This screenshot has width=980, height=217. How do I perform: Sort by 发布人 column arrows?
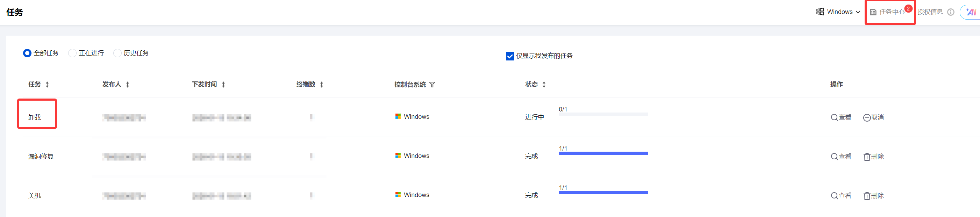pyautogui.click(x=128, y=85)
